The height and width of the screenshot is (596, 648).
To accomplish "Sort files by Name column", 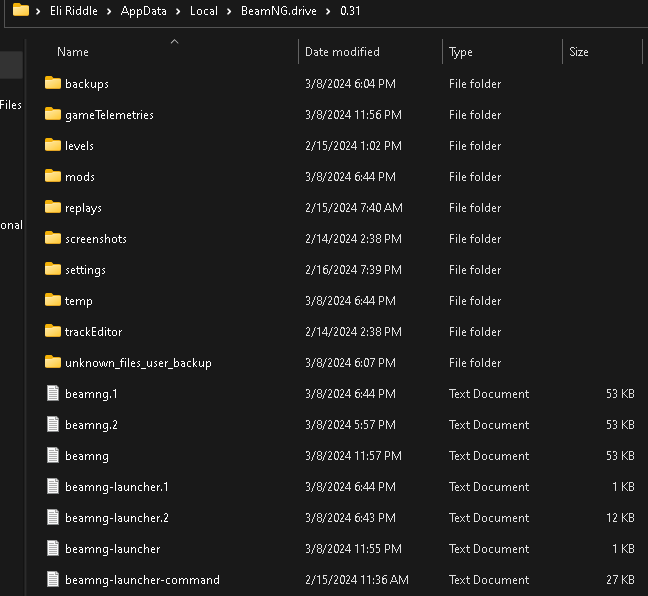I will pos(73,52).
